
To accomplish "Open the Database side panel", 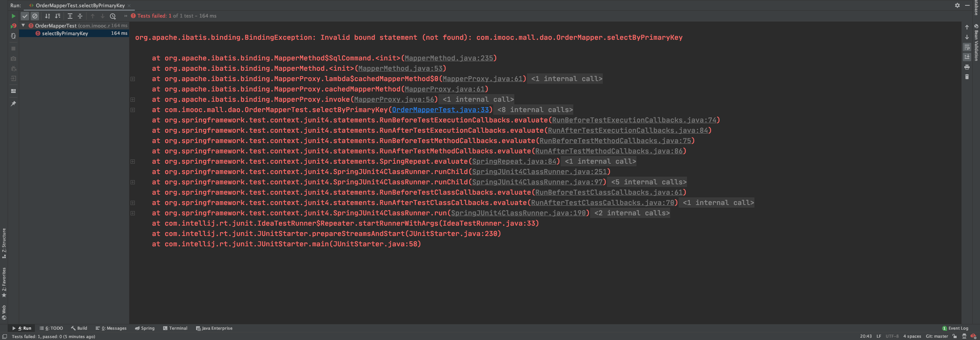I will [976, 8].
